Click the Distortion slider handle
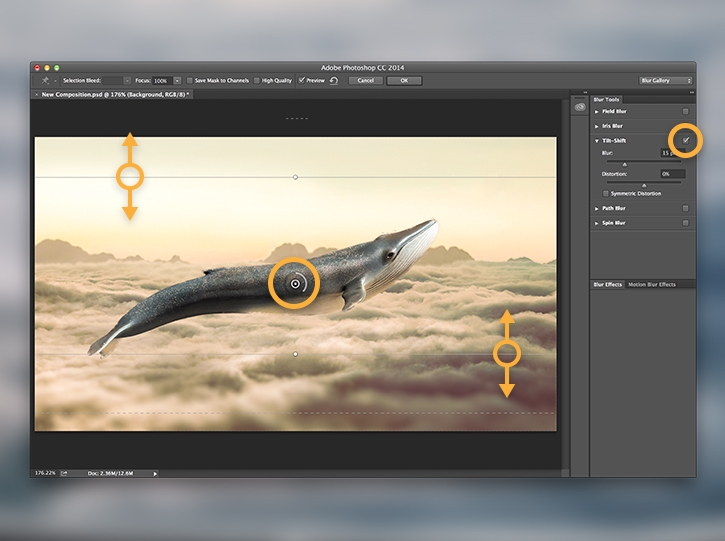Viewport: 725px width, 541px height. pyautogui.click(x=644, y=185)
